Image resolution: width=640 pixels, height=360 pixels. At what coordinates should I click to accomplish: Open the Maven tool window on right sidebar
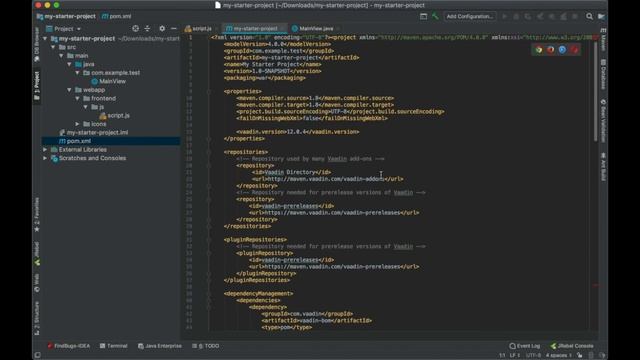click(603, 40)
